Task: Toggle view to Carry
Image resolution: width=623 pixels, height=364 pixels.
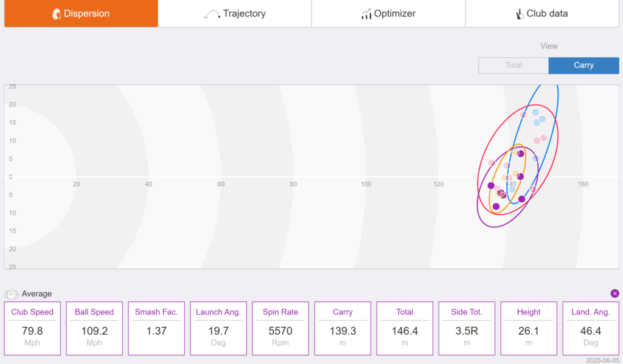Action: pyautogui.click(x=583, y=66)
